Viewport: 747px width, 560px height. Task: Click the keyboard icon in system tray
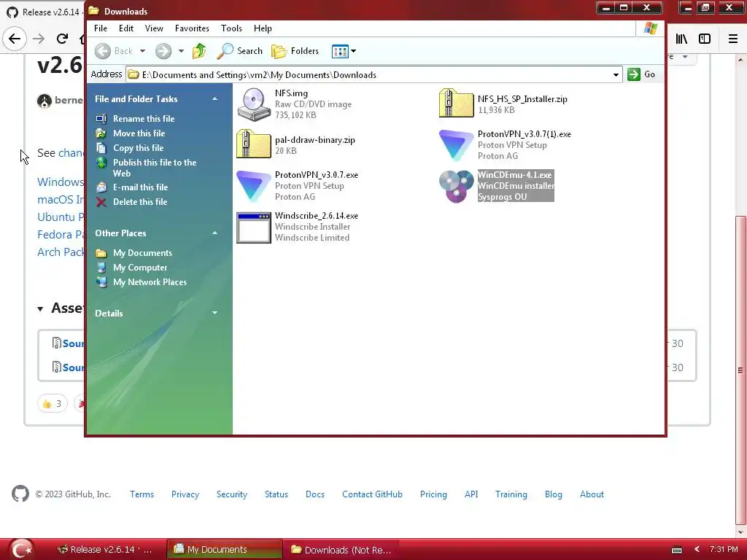676,550
